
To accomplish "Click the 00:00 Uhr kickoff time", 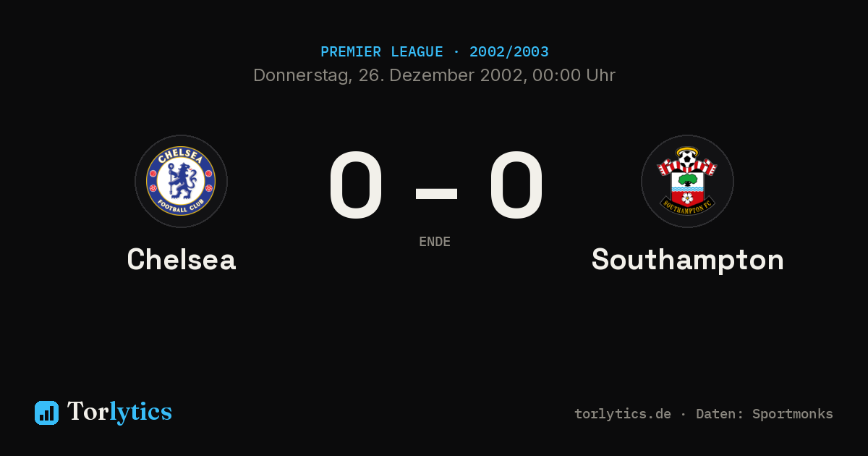I will click(x=574, y=75).
